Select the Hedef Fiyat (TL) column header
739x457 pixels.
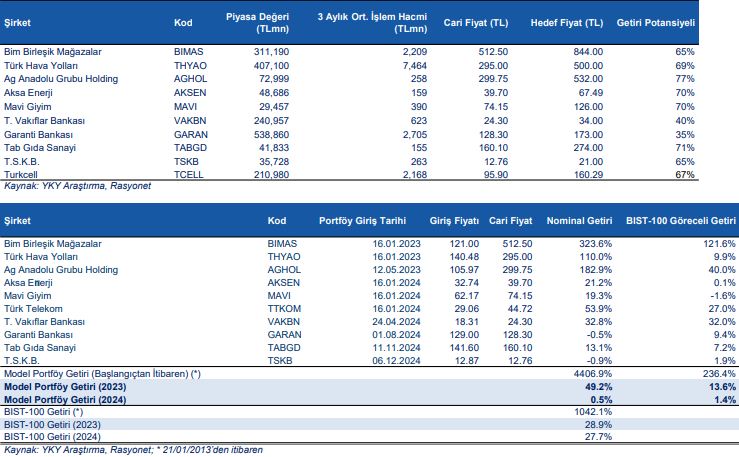[x=568, y=20]
